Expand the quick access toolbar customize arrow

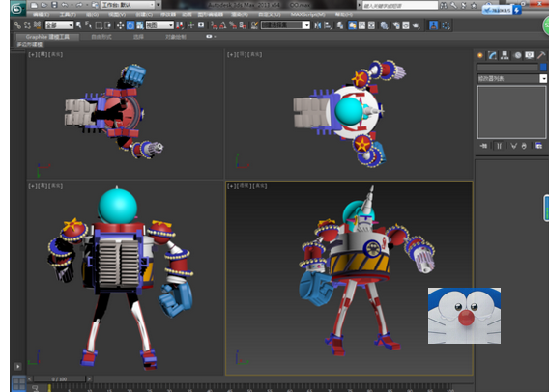pos(159,5)
